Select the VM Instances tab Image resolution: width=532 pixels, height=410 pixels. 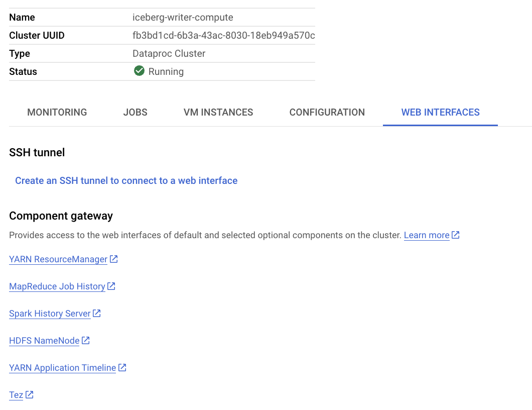pyautogui.click(x=218, y=113)
